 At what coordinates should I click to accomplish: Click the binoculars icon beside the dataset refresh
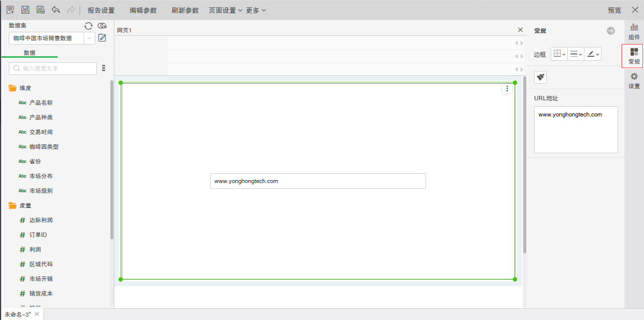tap(101, 26)
